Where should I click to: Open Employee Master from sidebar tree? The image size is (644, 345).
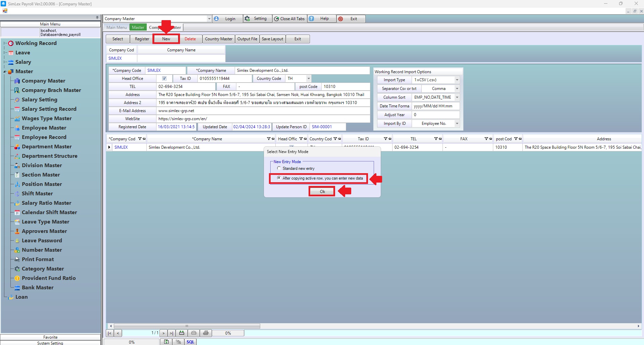tap(44, 128)
